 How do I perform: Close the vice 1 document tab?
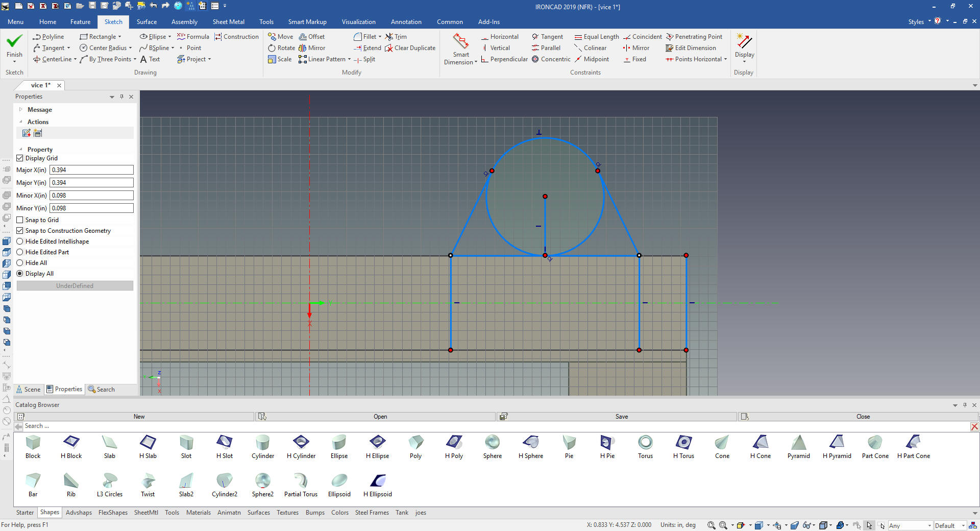pos(59,85)
